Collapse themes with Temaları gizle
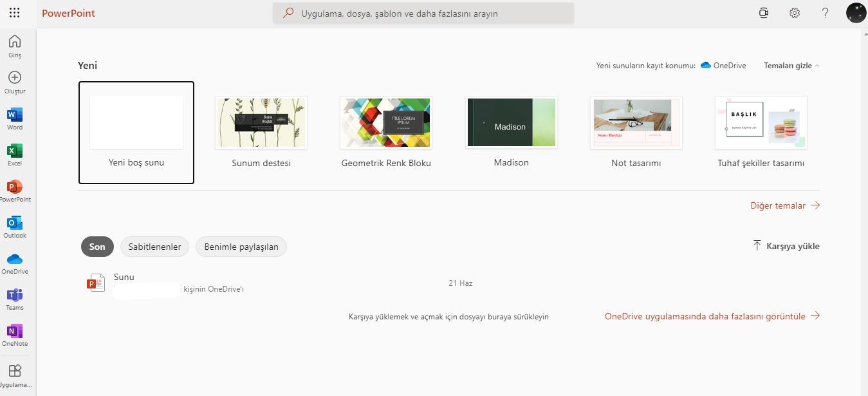The image size is (868, 396). point(791,66)
